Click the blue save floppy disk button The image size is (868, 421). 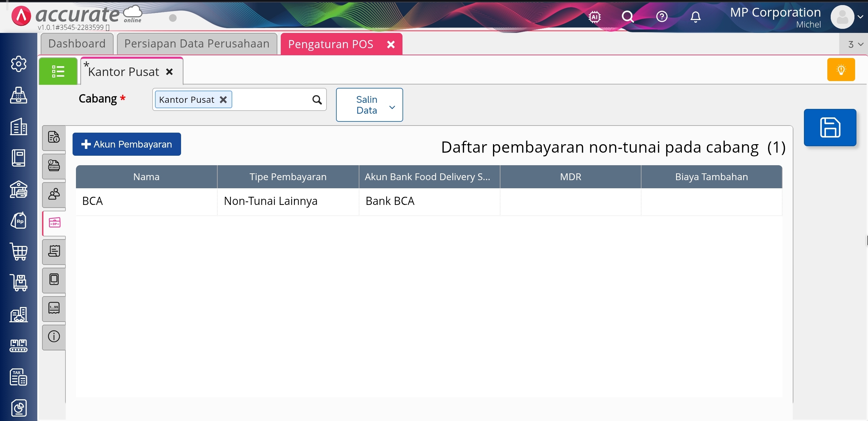click(x=830, y=128)
